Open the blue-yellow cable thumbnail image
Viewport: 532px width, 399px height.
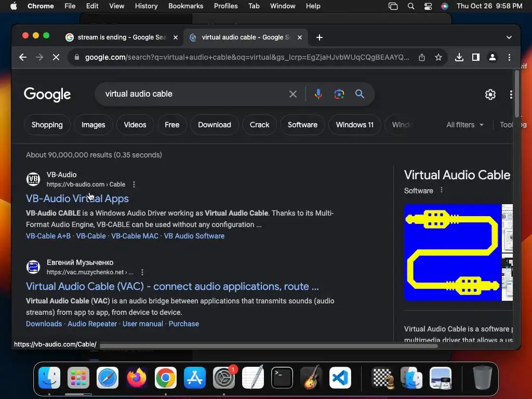pyautogui.click(x=453, y=252)
